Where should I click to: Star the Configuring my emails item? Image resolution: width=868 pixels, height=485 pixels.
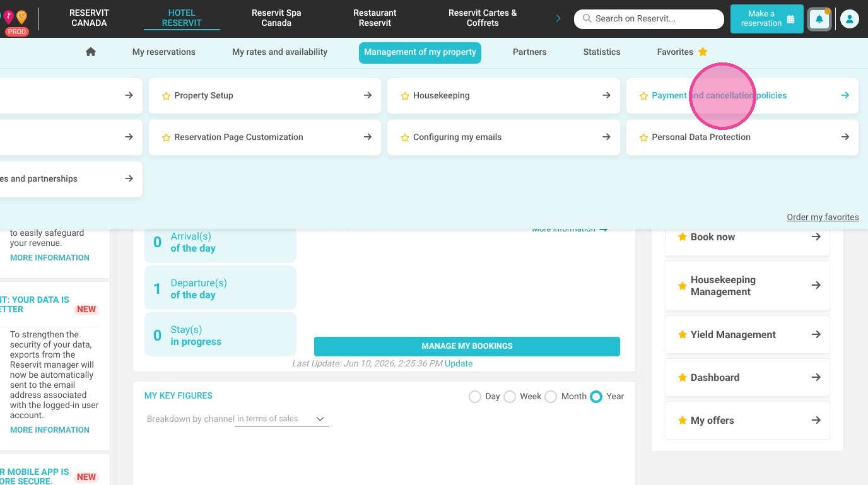[x=405, y=137]
